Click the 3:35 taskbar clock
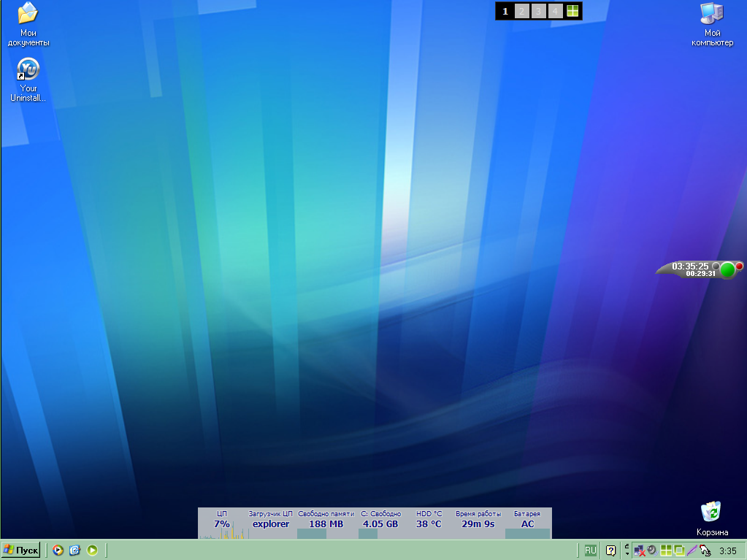The width and height of the screenshot is (747, 560). point(727,551)
